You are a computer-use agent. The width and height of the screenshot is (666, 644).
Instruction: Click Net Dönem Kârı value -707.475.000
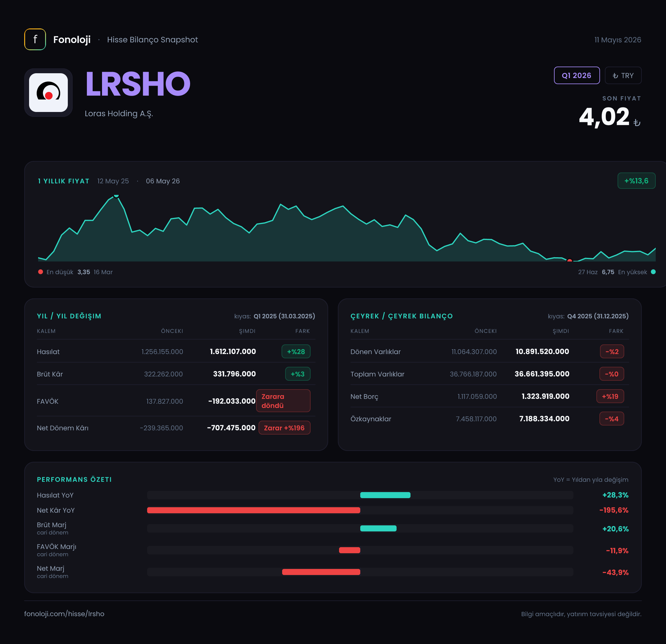(x=231, y=428)
